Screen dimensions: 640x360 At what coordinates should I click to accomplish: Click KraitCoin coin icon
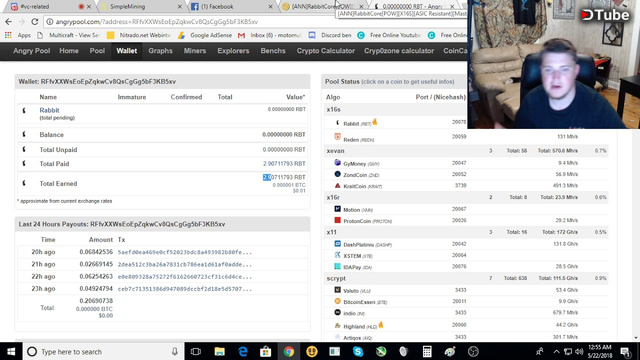(338, 185)
